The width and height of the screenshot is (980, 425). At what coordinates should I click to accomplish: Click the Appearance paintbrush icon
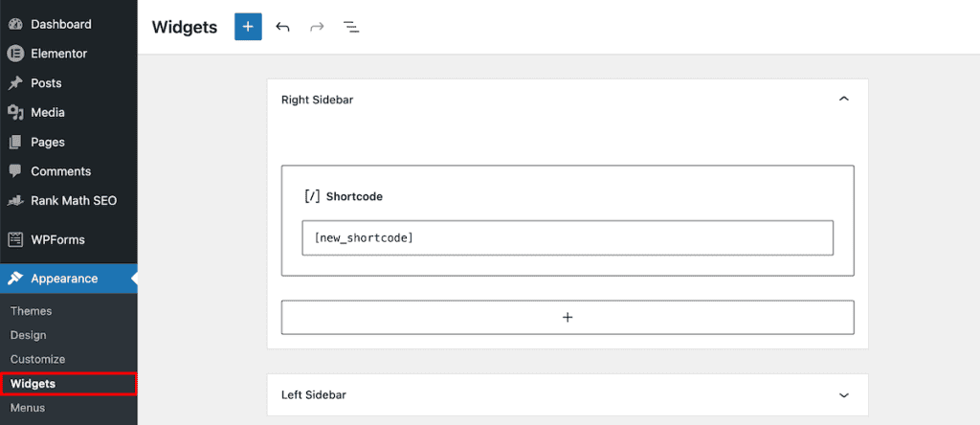pyautogui.click(x=15, y=279)
